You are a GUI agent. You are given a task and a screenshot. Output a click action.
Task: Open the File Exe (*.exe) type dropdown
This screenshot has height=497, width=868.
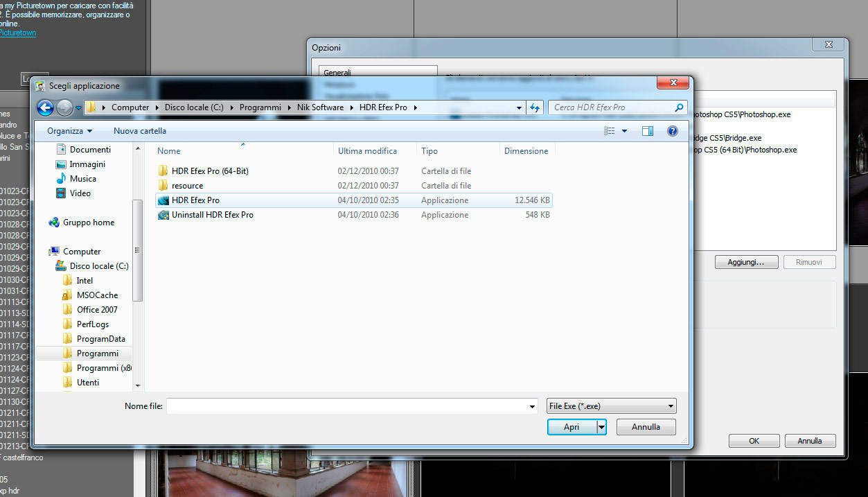coord(612,406)
